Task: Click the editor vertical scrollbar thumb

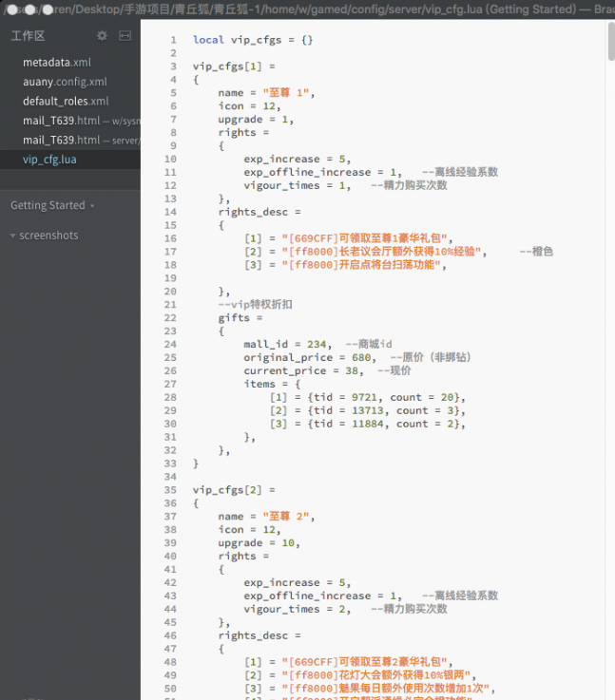Action: (x=609, y=43)
